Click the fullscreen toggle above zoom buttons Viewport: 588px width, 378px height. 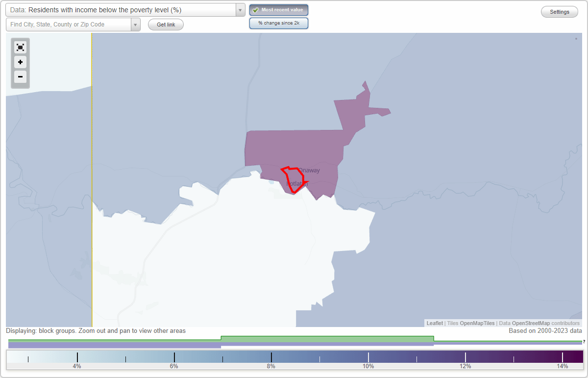[20, 47]
